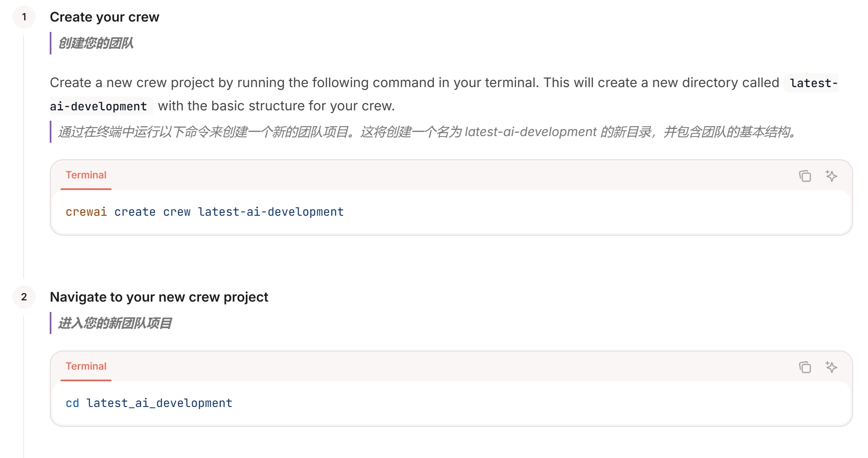Copy the cd latest_ai_development command
Image resolution: width=868 pixels, height=458 pixels.
click(805, 367)
